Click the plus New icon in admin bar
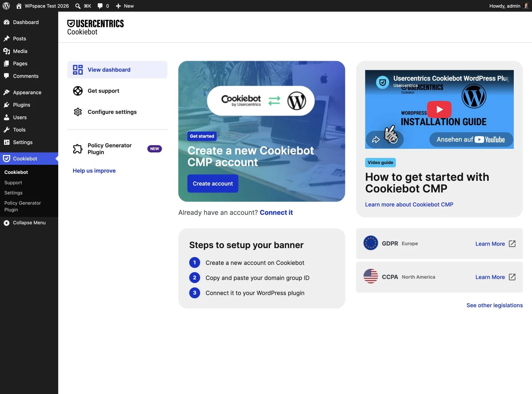This screenshot has height=394, width=532. pyautogui.click(x=118, y=6)
